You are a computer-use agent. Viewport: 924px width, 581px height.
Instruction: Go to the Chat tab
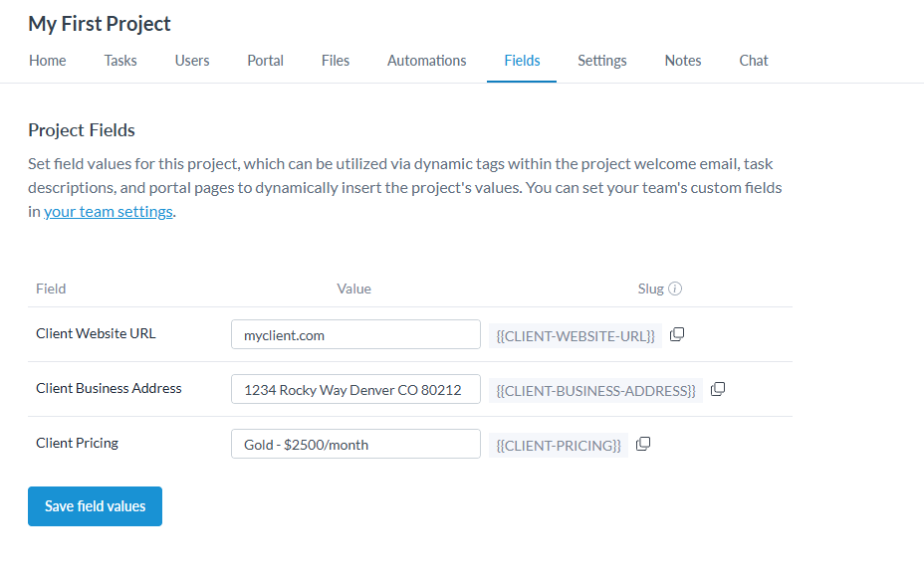(x=754, y=61)
